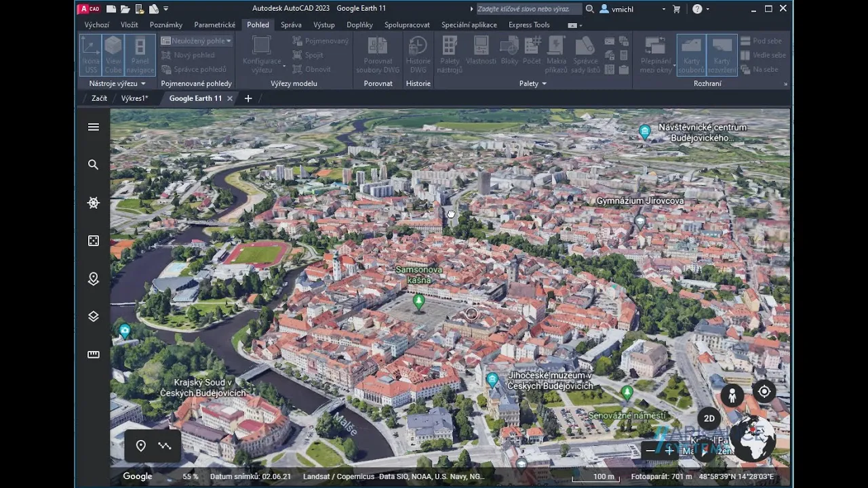Click the add placemark pin button
868x488 pixels.
141,445
